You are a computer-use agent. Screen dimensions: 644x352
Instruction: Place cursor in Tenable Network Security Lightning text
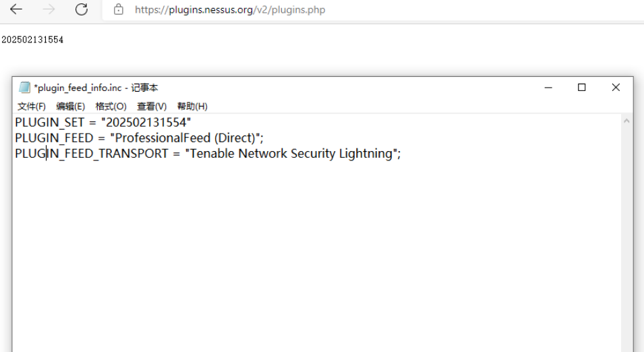[x=291, y=154]
